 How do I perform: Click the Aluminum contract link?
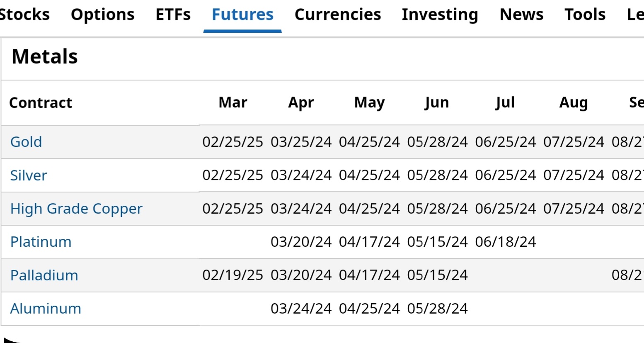click(x=46, y=309)
